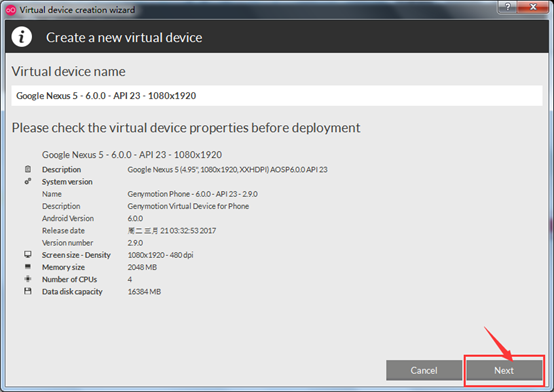Click the 'Screen size - Density' label
The height and width of the screenshot is (392, 554).
tap(76, 255)
